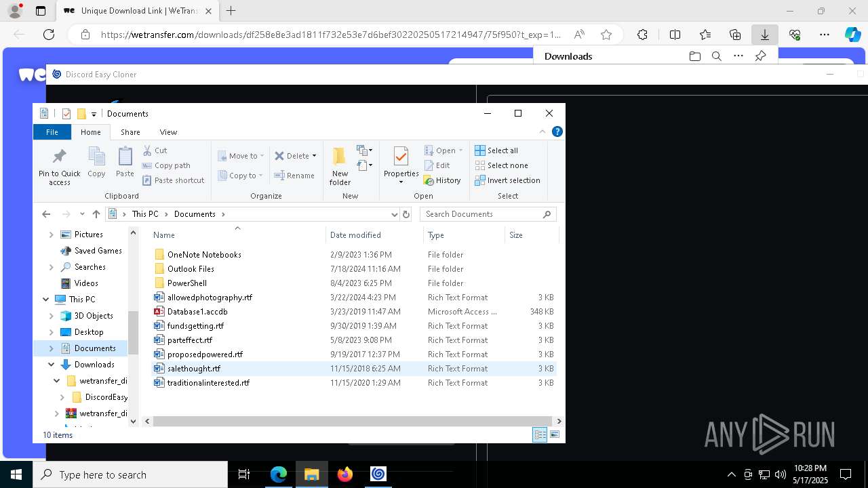Switch to the Share ribbon tab
Viewport: 868px width, 488px height.
pos(130,132)
